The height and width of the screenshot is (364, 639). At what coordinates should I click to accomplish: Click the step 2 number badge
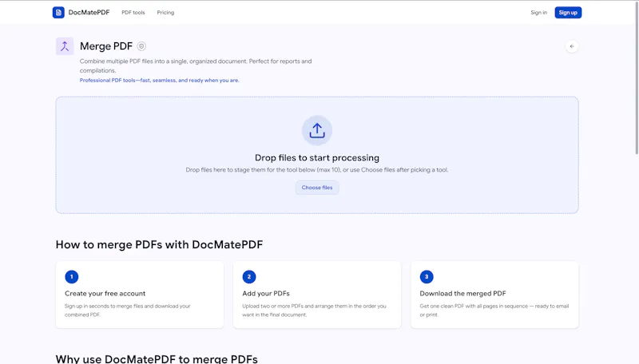tap(249, 277)
